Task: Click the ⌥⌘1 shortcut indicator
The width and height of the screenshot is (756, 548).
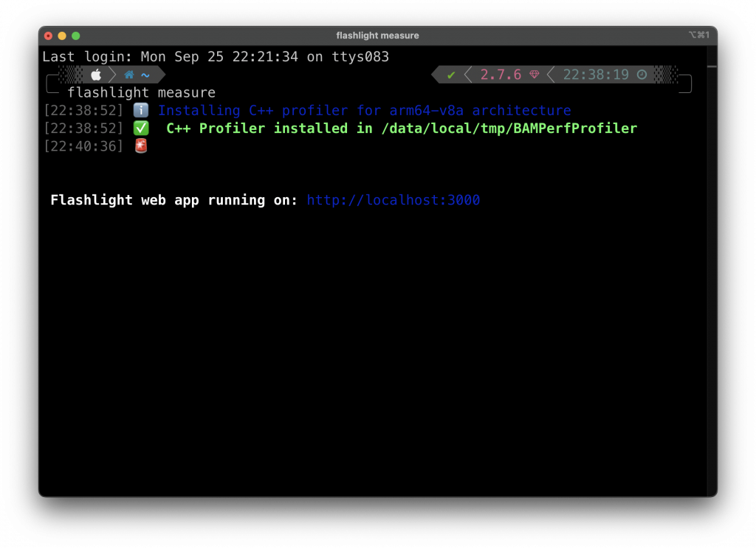Action: pyautogui.click(x=698, y=35)
